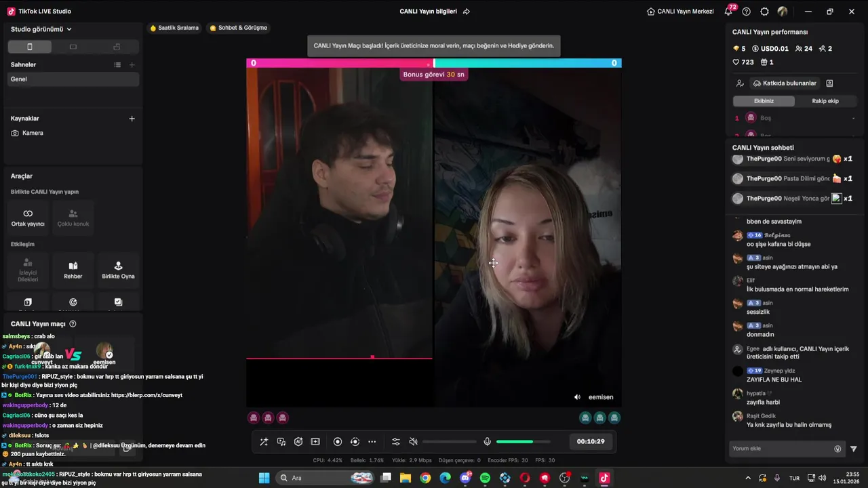Open CANLI Yayın Merkezi
Image resolution: width=868 pixels, height=488 pixels.
[680, 12]
